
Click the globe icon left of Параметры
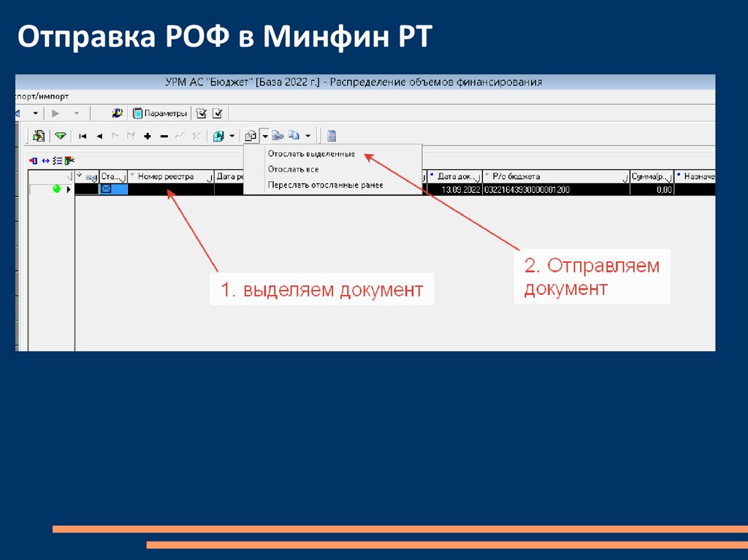(x=117, y=113)
